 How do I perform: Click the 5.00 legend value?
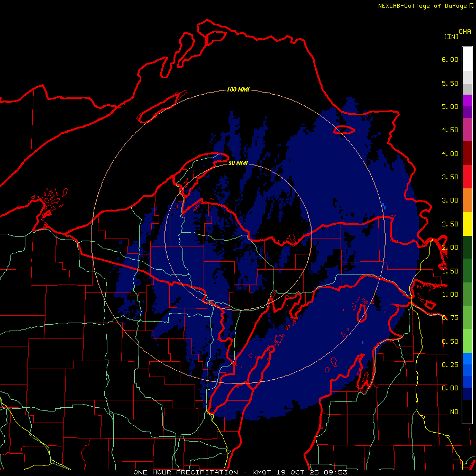pyautogui.click(x=450, y=106)
